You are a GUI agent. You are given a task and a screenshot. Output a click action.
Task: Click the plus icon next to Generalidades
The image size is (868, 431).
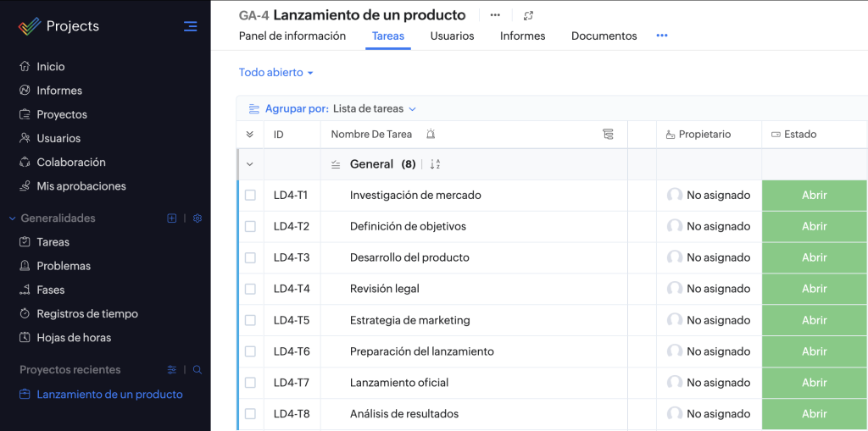coord(171,218)
